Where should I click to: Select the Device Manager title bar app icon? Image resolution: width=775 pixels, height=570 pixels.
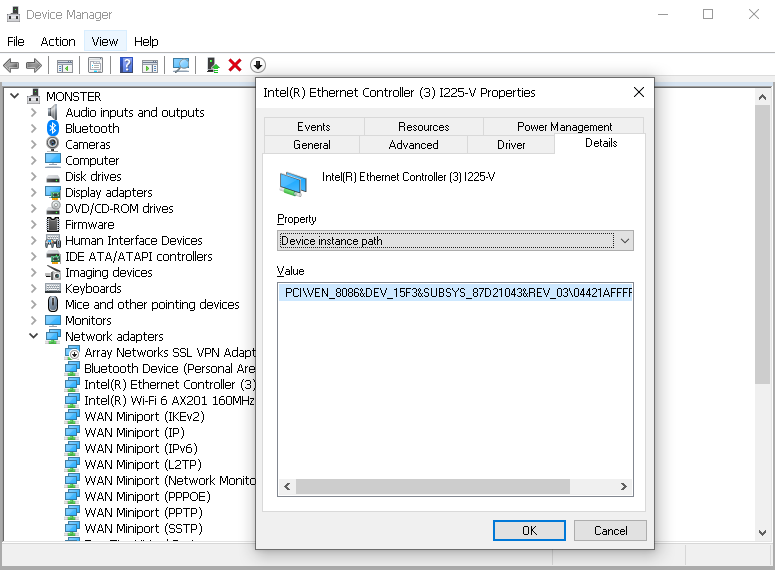point(13,14)
